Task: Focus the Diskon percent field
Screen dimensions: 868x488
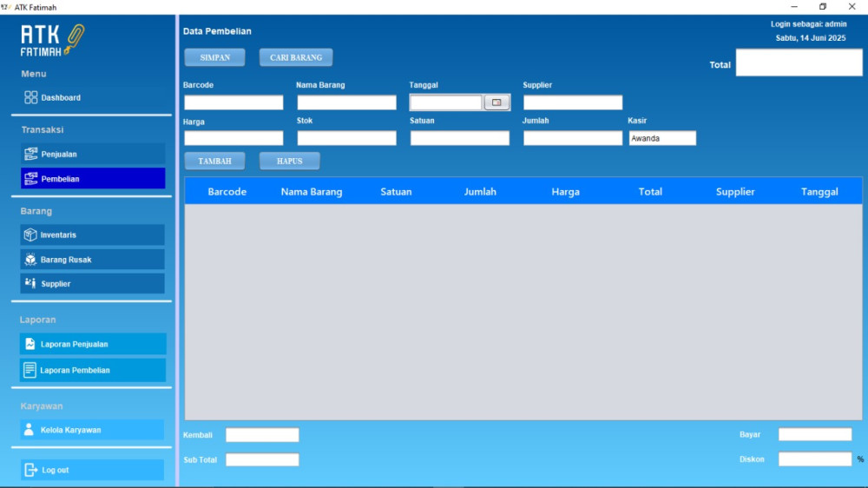Action: click(x=815, y=459)
